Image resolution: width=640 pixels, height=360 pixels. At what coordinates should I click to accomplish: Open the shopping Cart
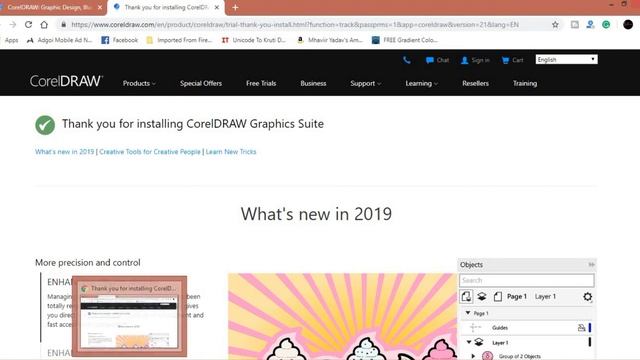[512, 60]
